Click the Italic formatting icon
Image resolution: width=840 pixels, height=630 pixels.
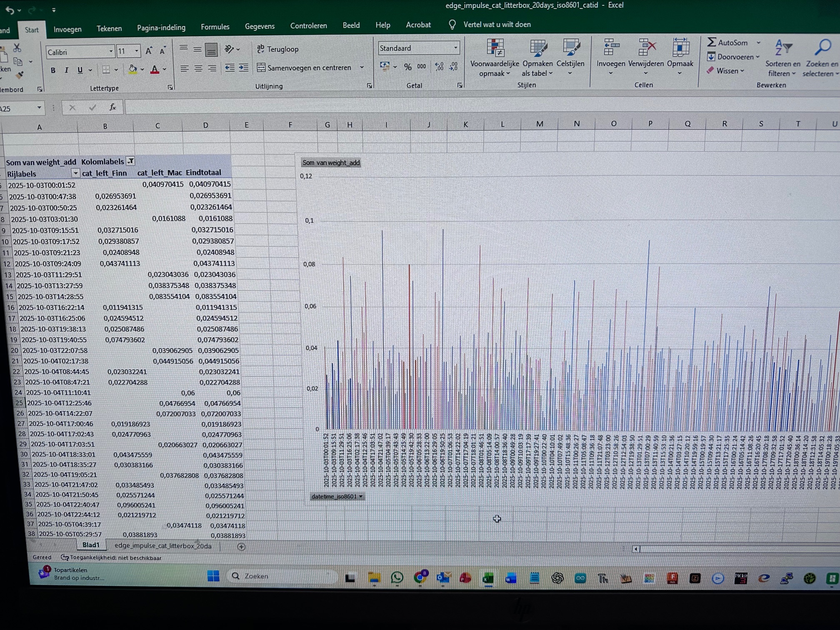[66, 70]
